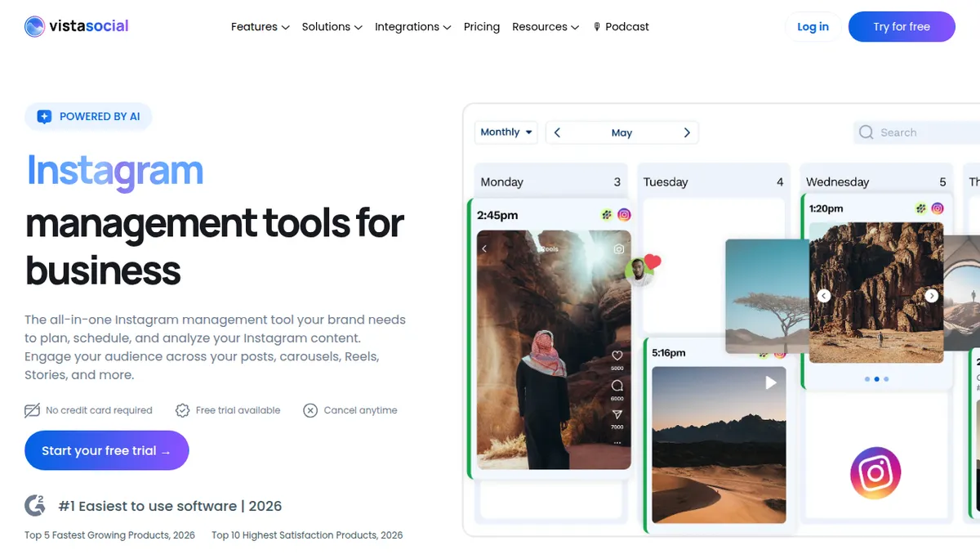Click 'Top 5 Fastest Growing Products, 2026'
The image size is (980, 559).
coord(109,535)
